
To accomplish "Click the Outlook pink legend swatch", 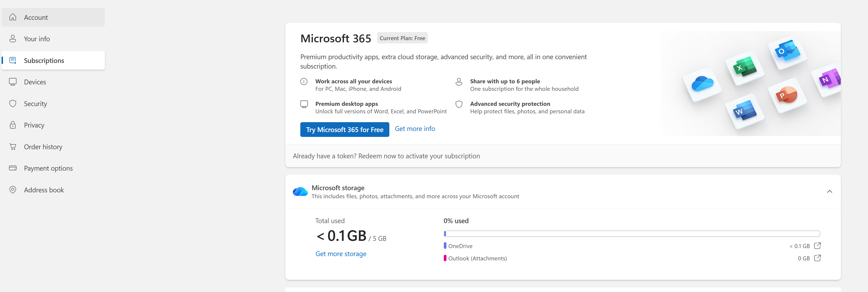I will [x=445, y=258].
